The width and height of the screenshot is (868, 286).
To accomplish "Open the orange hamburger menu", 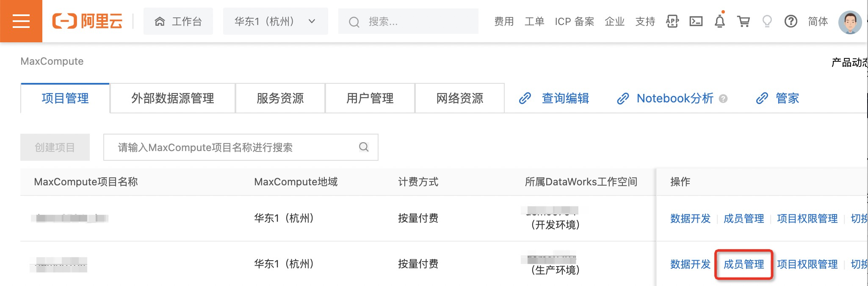I will [21, 21].
